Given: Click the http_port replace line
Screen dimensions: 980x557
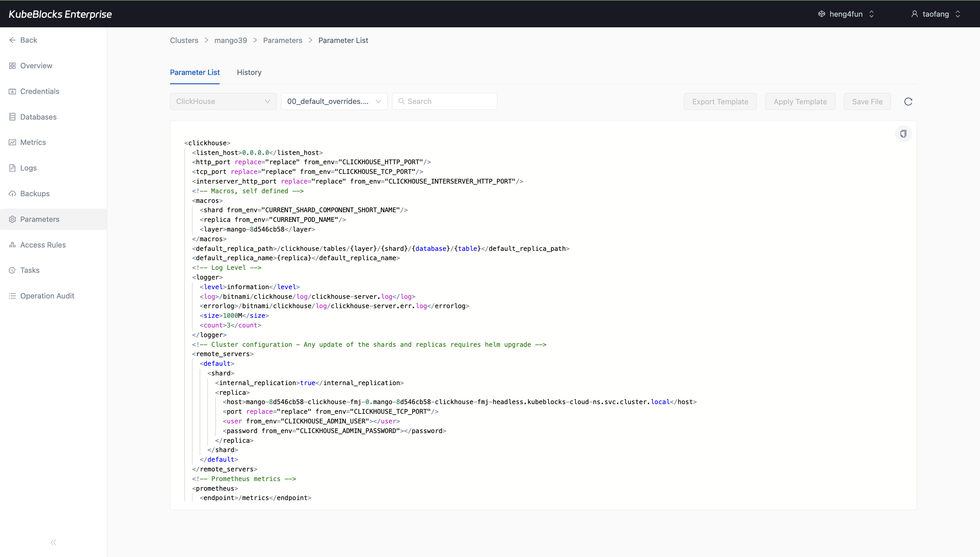Looking at the screenshot, I should coord(311,162).
